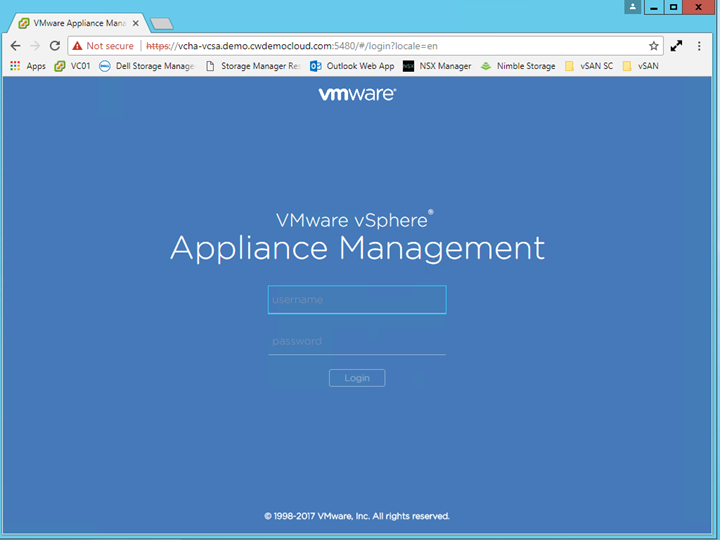The image size is (720, 540).
Task: Minimize the Chrome window
Action: [654, 7]
